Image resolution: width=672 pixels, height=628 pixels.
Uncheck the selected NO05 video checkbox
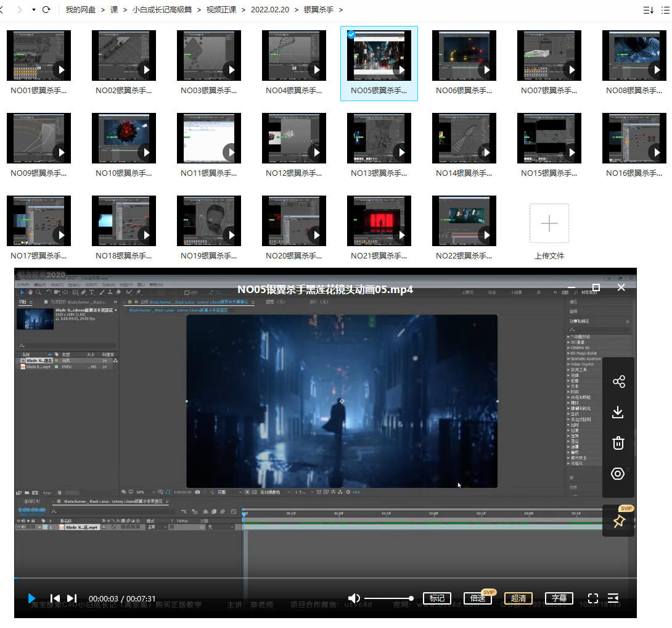pyautogui.click(x=351, y=35)
